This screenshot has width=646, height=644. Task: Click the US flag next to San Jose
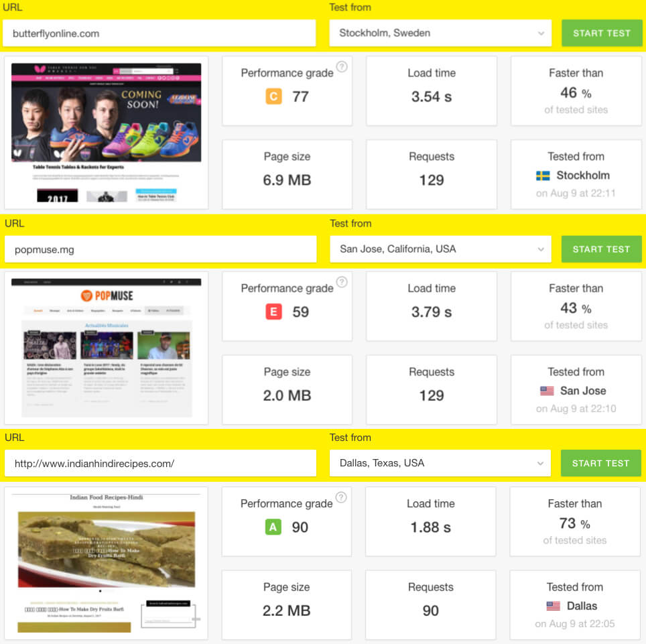(x=547, y=391)
